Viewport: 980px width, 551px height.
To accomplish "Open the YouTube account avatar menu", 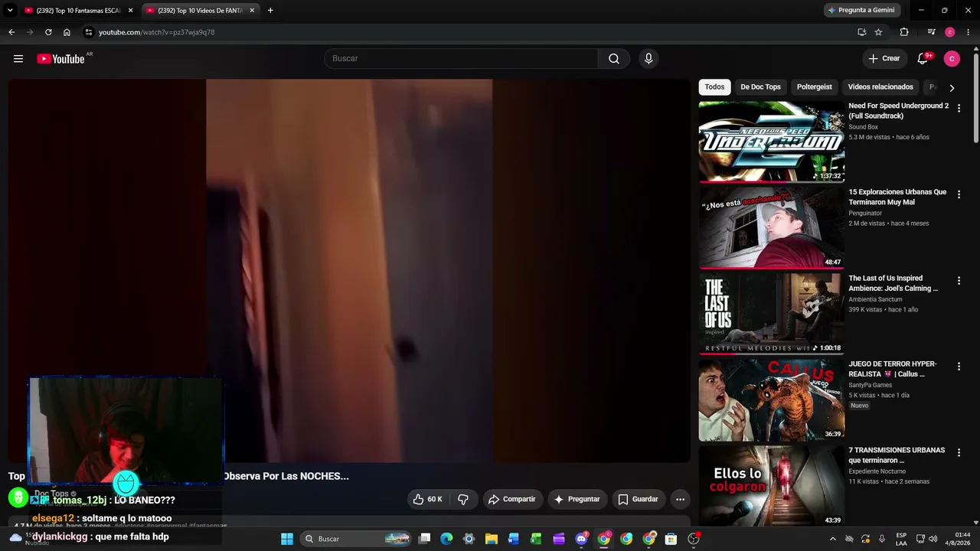I will [952, 59].
